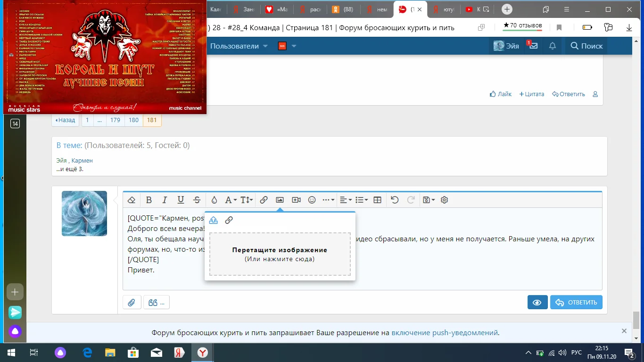Open notifications via the bell icon
Image resolution: width=644 pixels, height=362 pixels.
[553, 46]
